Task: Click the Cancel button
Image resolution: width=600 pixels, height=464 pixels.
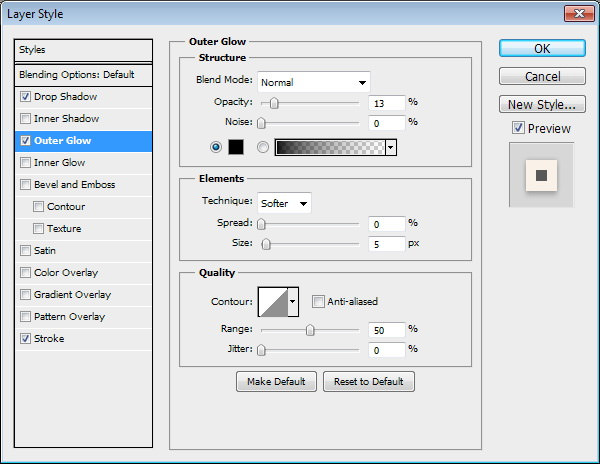Action: click(542, 76)
